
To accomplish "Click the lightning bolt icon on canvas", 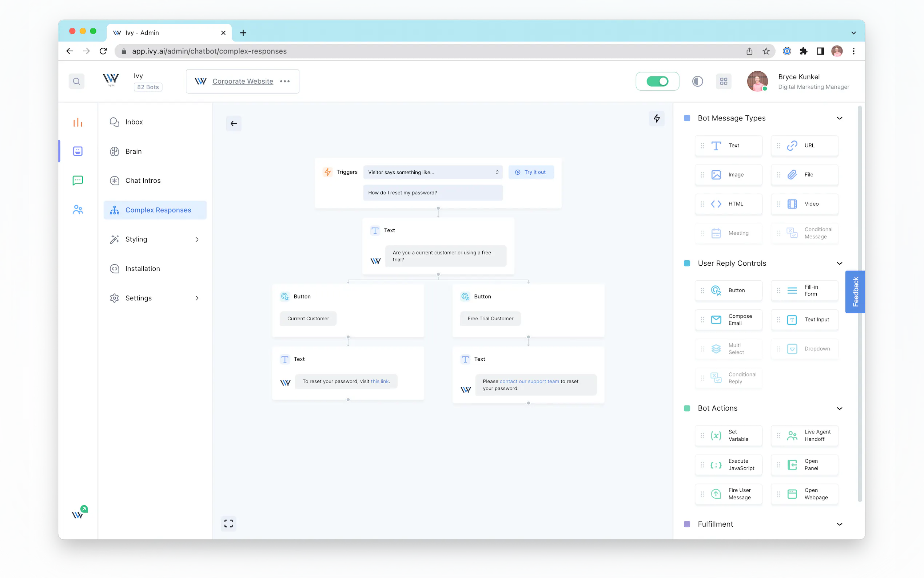I will pos(657,119).
